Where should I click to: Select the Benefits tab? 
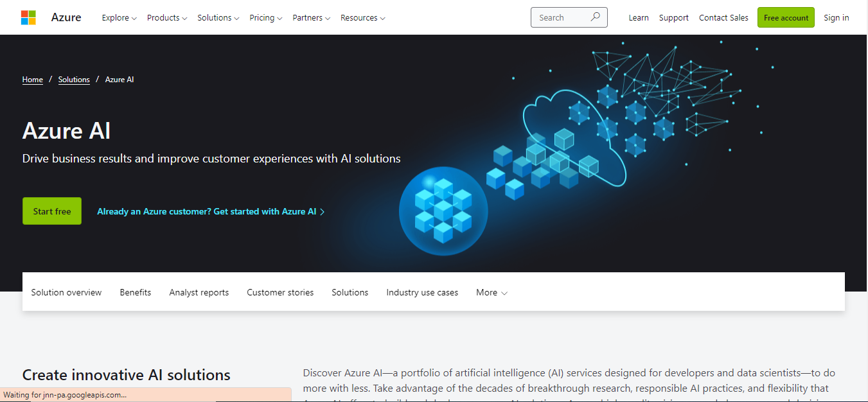[136, 292]
